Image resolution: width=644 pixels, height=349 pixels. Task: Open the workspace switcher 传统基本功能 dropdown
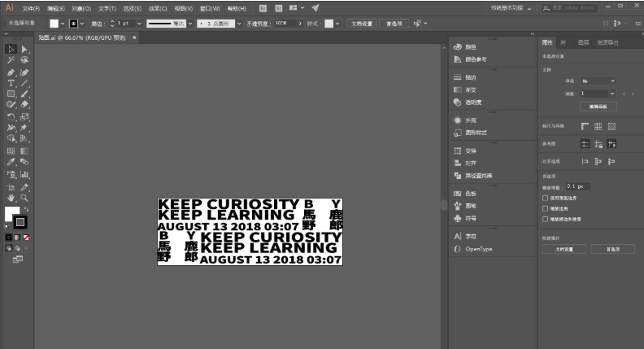(x=511, y=8)
